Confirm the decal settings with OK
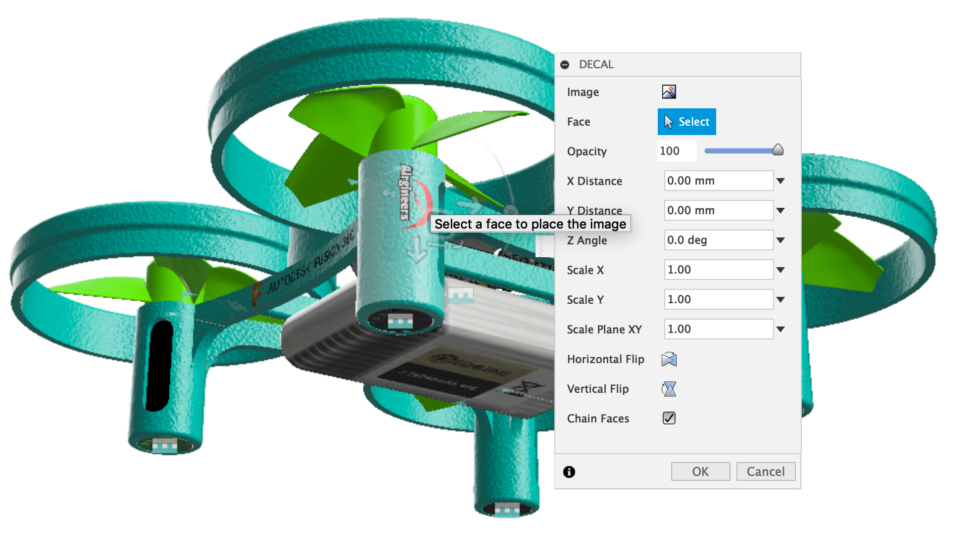Viewport: 975px width, 560px height. [x=700, y=471]
